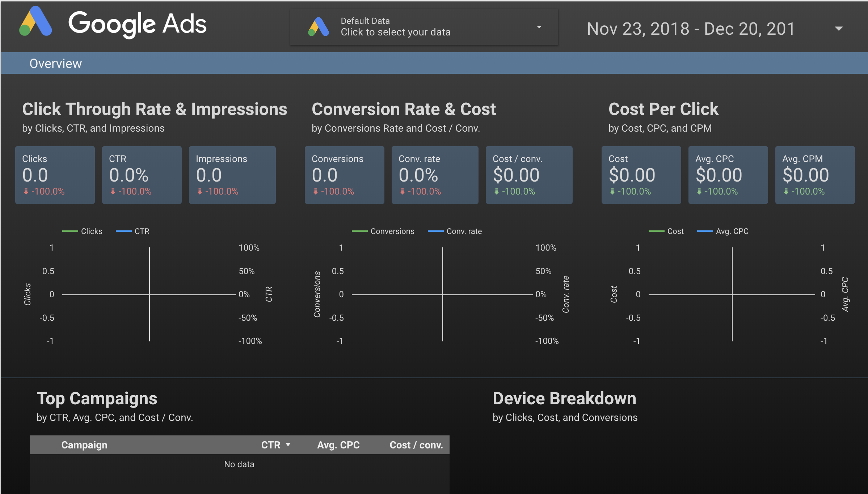Open the date range picker arrow
Image resolution: width=868 pixels, height=494 pixels.
(x=839, y=29)
